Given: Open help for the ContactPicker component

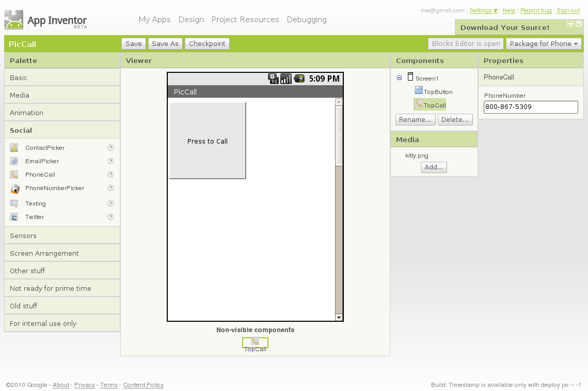Looking at the screenshot, I should point(110,148).
